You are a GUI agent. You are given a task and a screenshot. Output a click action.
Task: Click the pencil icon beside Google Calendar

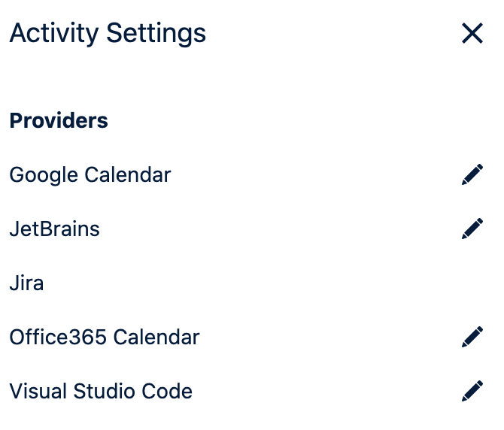click(x=472, y=175)
